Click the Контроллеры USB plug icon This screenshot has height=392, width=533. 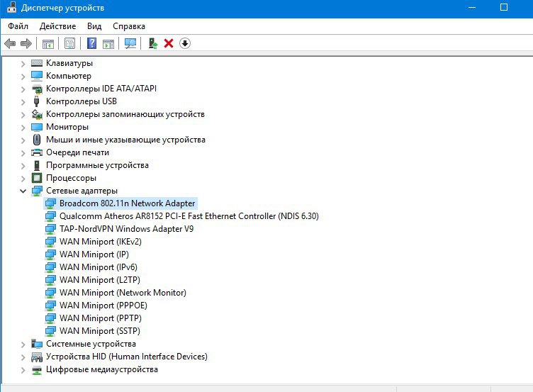tap(37, 101)
